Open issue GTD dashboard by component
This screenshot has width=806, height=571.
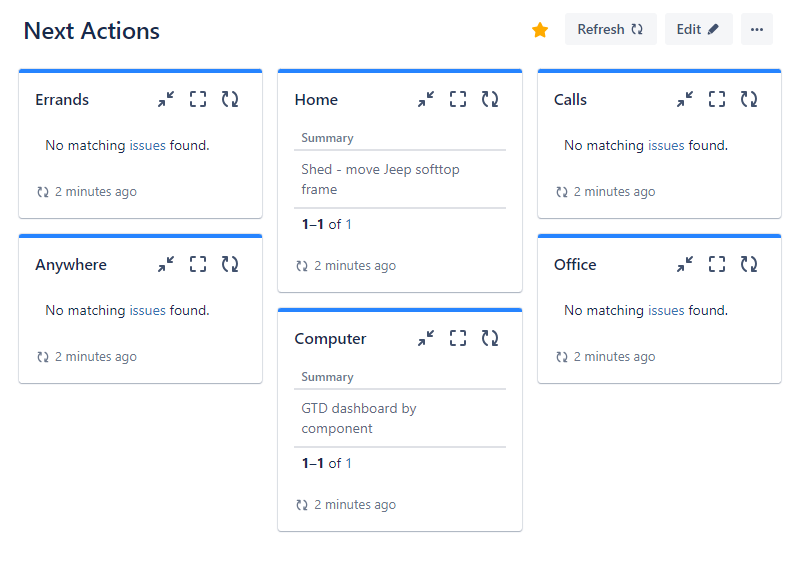coord(359,418)
